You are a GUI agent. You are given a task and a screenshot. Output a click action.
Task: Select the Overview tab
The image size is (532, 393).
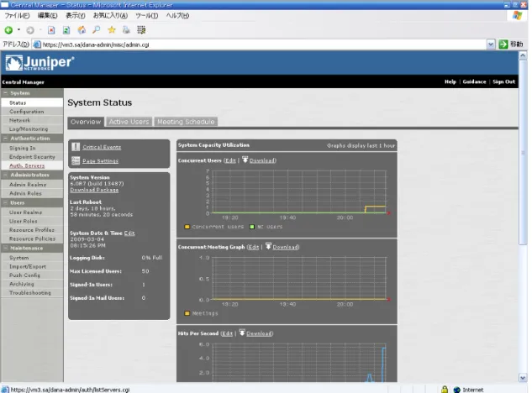coord(86,122)
